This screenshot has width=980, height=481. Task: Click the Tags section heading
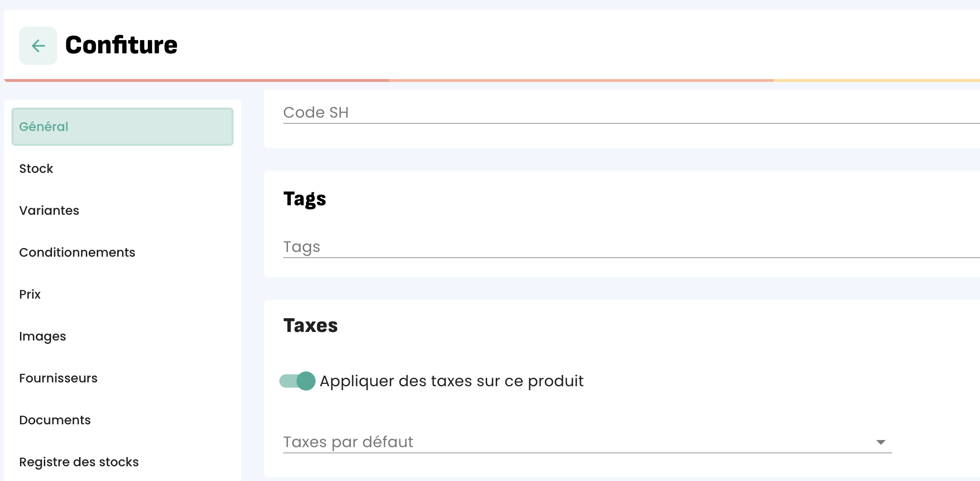click(x=305, y=199)
